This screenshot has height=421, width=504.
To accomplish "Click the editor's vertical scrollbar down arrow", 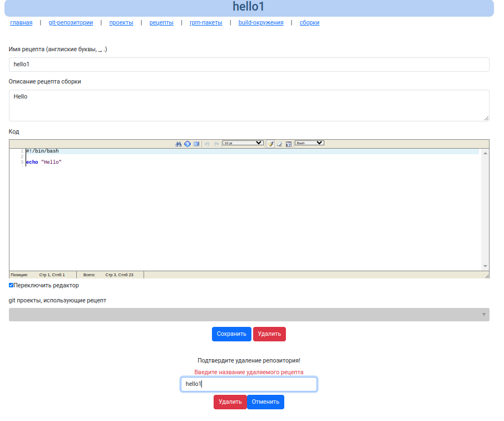I will click(x=485, y=266).
